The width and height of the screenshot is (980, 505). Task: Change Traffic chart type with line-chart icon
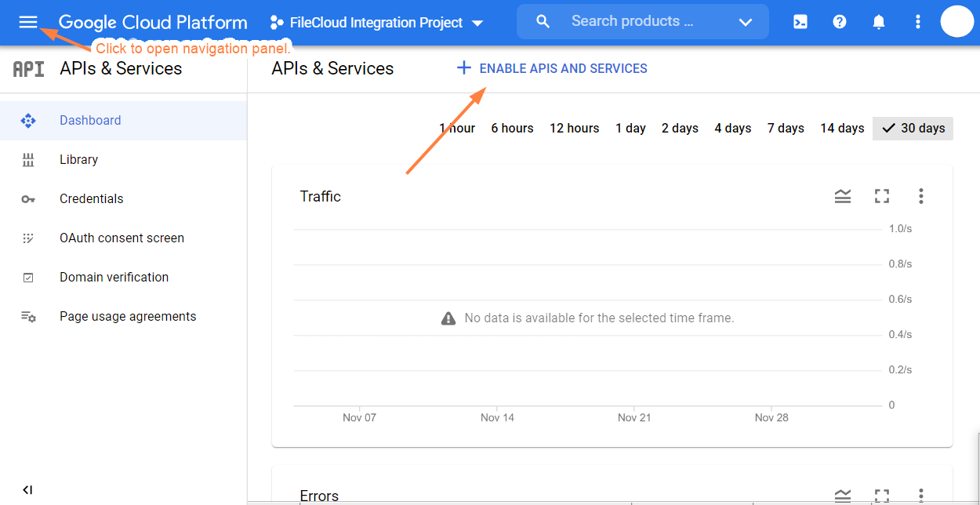coord(842,196)
